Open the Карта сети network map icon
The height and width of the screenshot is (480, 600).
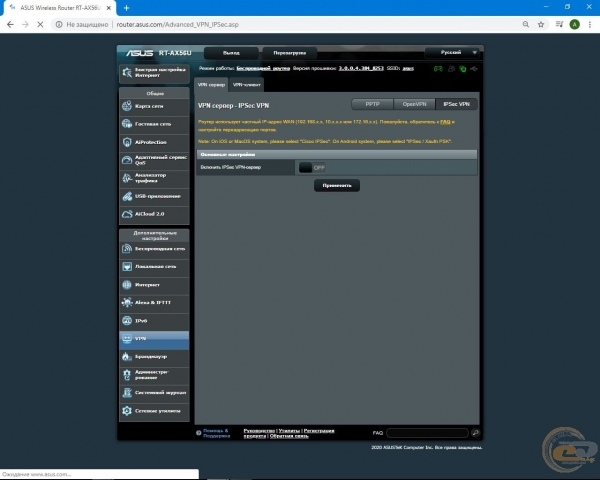pyautogui.click(x=127, y=106)
